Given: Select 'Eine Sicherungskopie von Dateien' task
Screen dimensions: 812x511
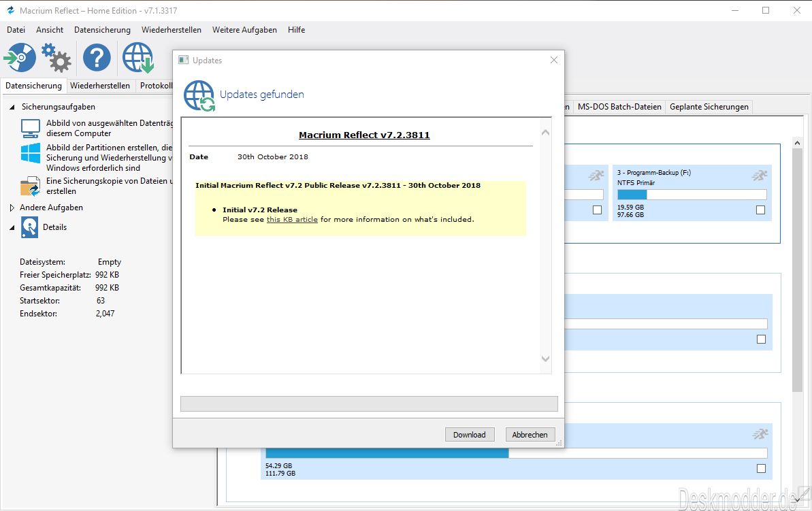Looking at the screenshot, I should click(x=110, y=186).
